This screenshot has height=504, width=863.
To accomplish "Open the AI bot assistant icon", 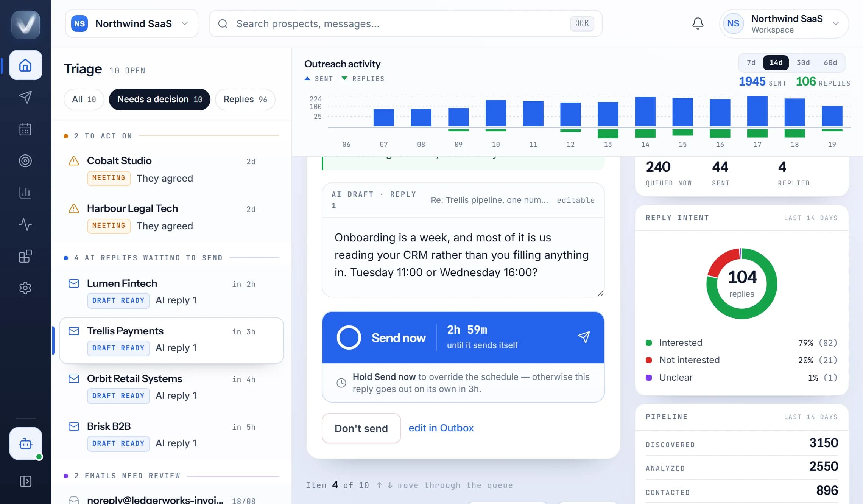I will (x=25, y=443).
